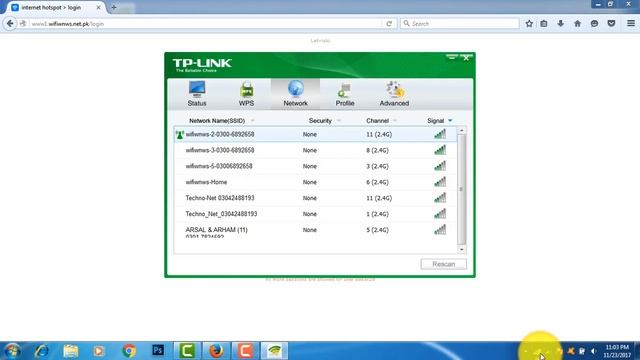Open the Advanced settings tab

tap(394, 94)
